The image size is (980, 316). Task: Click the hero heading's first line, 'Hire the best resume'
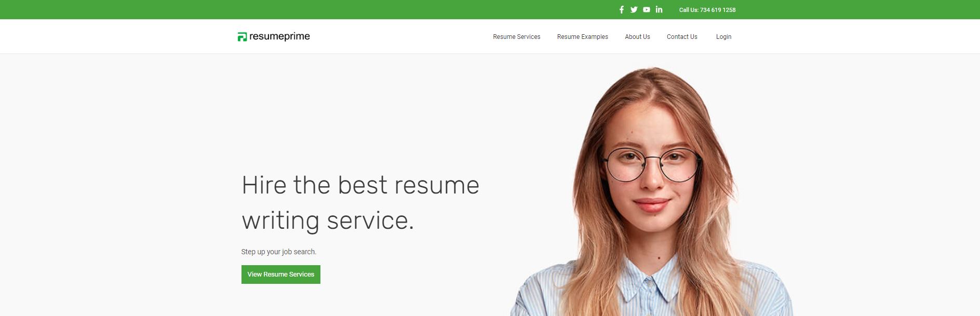pos(360,185)
